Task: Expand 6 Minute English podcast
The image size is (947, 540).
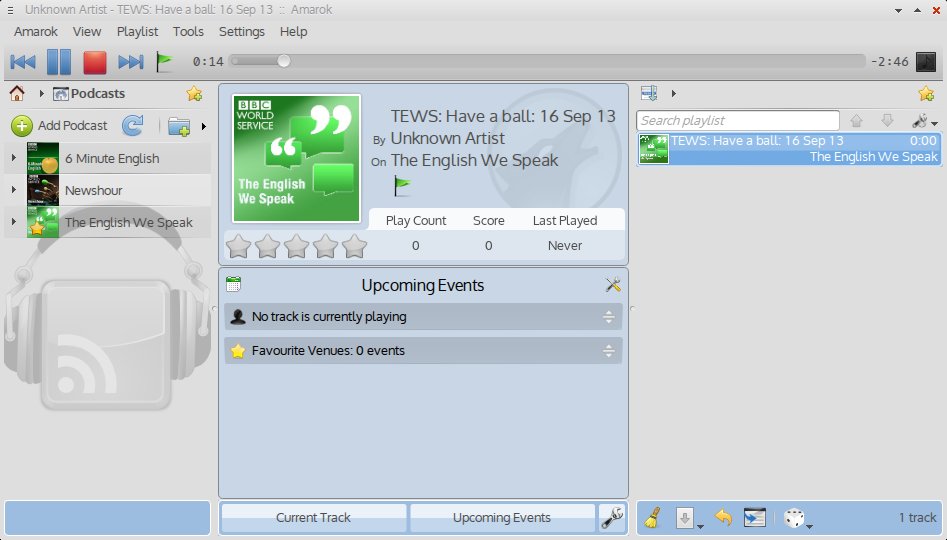Action: (x=13, y=158)
